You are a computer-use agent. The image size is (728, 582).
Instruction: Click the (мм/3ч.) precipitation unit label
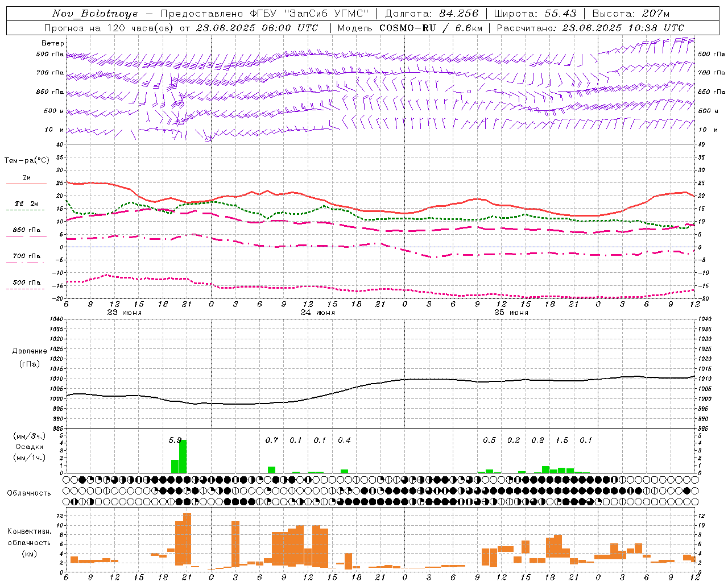click(30, 436)
